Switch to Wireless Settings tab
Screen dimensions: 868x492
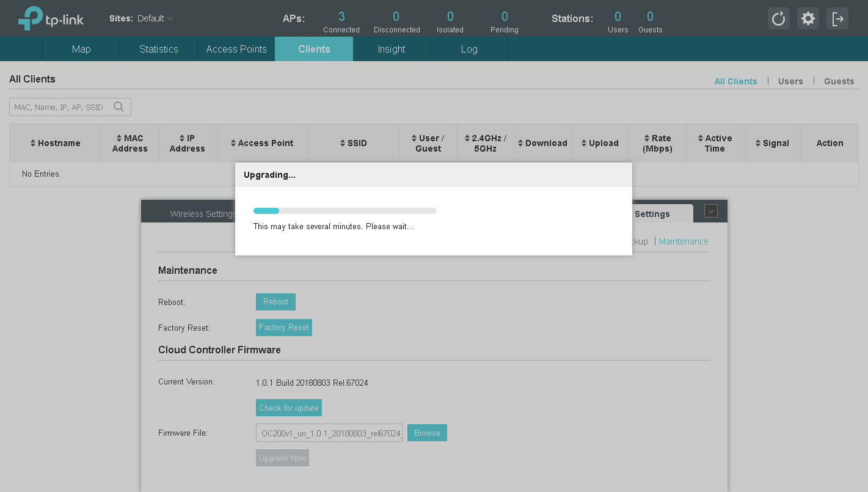pos(202,214)
